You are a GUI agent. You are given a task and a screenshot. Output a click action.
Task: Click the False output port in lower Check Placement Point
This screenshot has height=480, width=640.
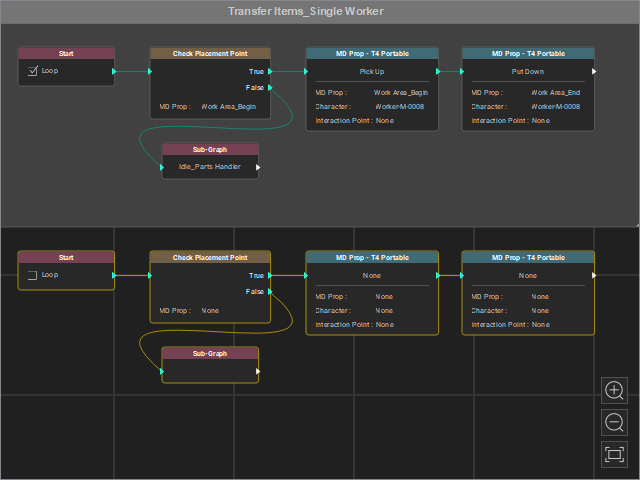coord(270,291)
